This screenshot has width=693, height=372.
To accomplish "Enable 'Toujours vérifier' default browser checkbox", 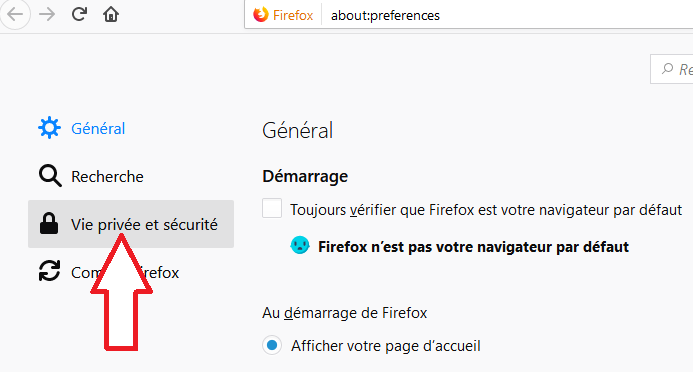I will (x=272, y=208).
